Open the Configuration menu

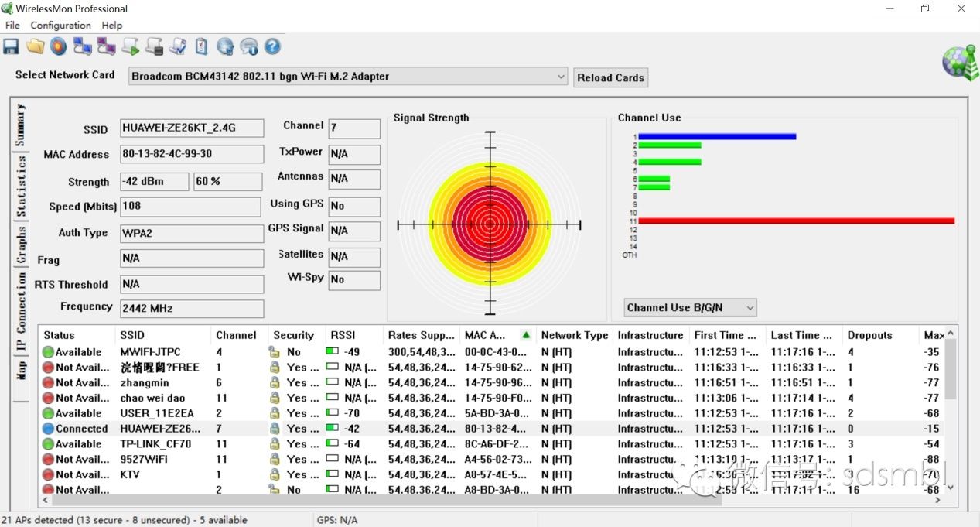tap(60, 26)
